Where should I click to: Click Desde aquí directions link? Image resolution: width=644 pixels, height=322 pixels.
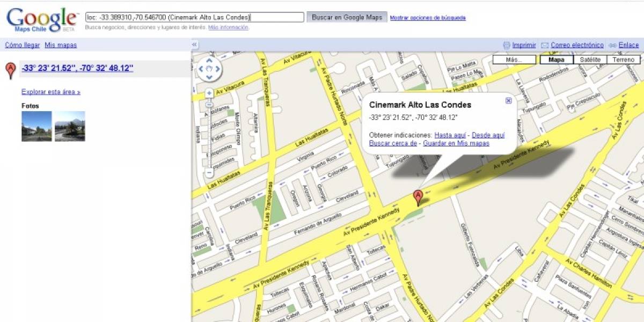(x=488, y=135)
